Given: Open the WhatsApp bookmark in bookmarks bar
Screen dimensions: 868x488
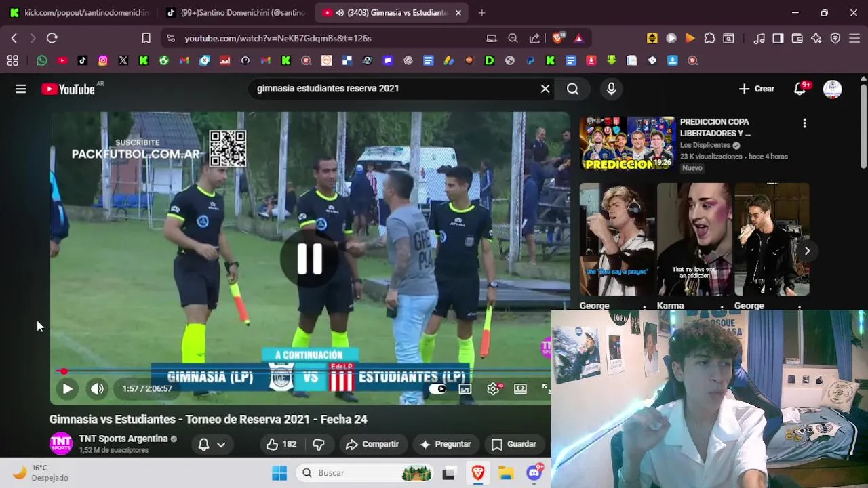Looking at the screenshot, I should tap(42, 60).
